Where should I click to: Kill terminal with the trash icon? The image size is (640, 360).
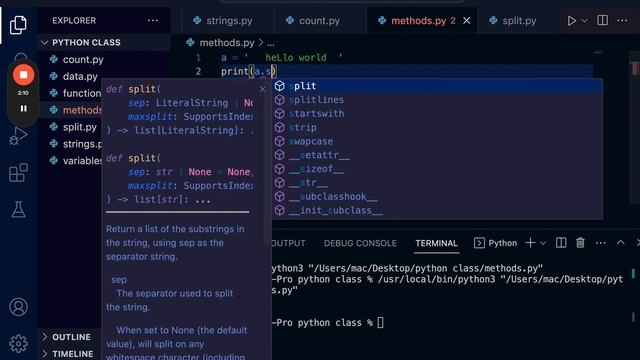580,243
